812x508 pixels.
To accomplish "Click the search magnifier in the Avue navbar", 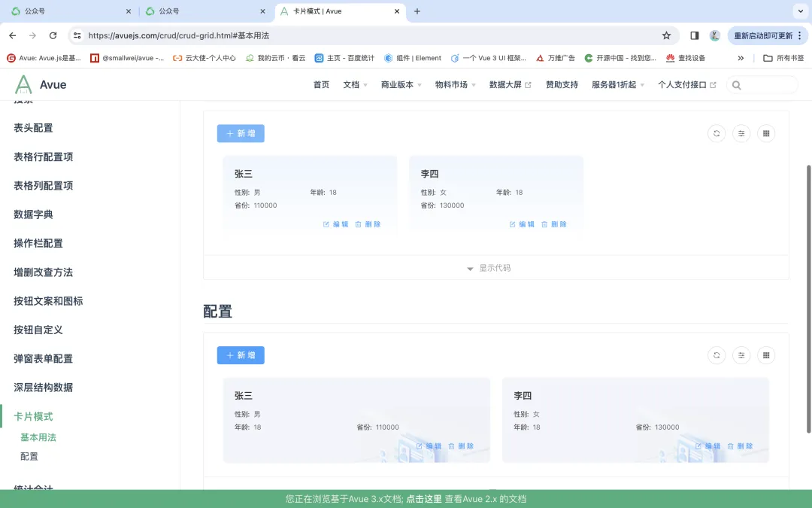I will coord(735,85).
